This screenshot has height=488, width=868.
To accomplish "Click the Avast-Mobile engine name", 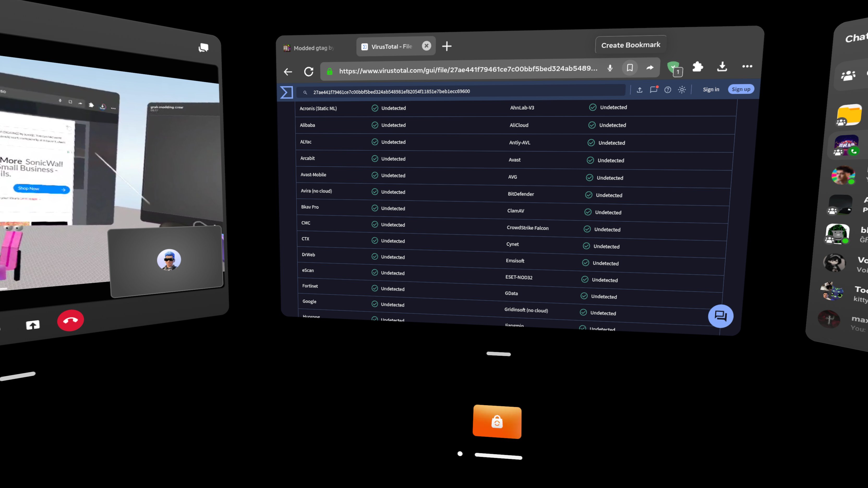I will (313, 175).
